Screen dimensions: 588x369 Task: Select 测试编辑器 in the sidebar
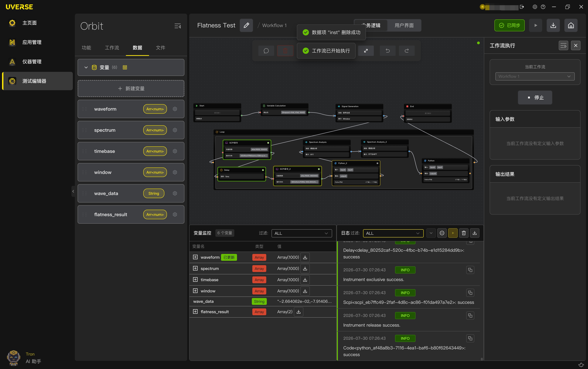pos(37,81)
